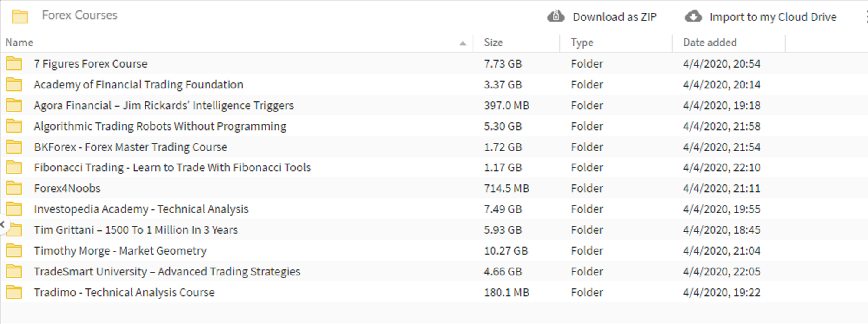Click the 7 Figures Forex Course folder icon

pos(14,64)
